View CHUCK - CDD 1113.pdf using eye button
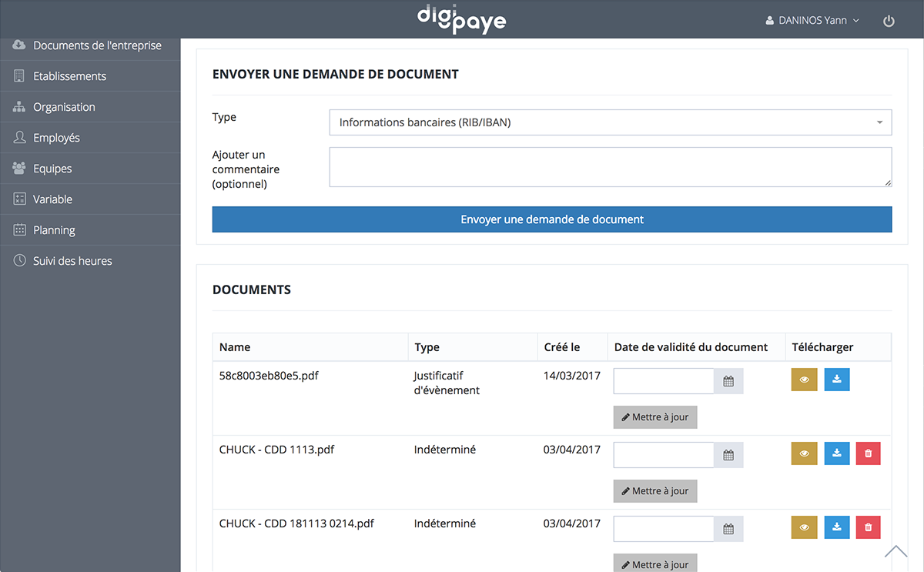Image resolution: width=924 pixels, height=572 pixels. (x=804, y=453)
